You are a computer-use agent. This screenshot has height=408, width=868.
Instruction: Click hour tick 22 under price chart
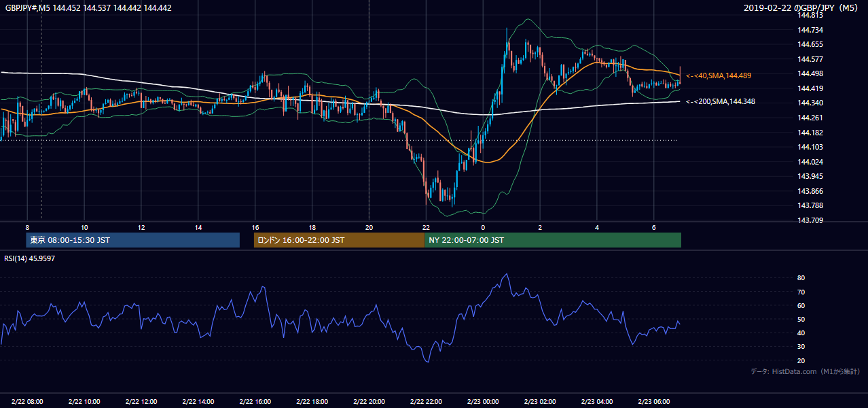tap(427, 227)
